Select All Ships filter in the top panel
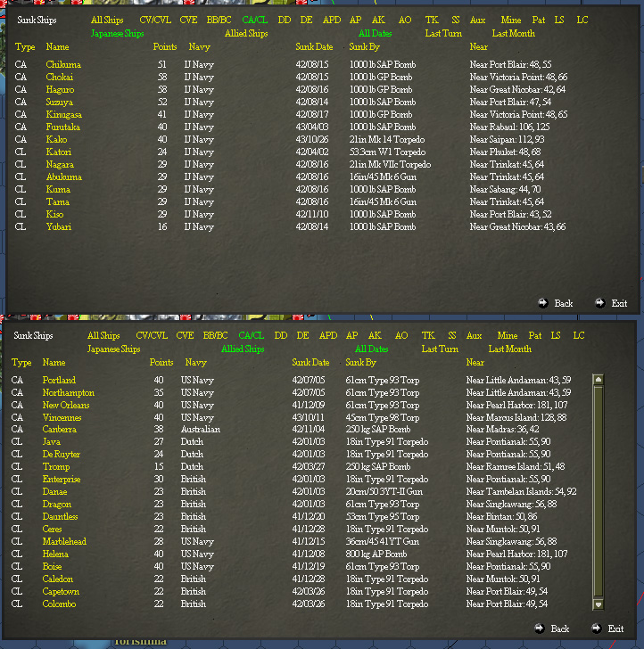The width and height of the screenshot is (644, 649). click(107, 20)
